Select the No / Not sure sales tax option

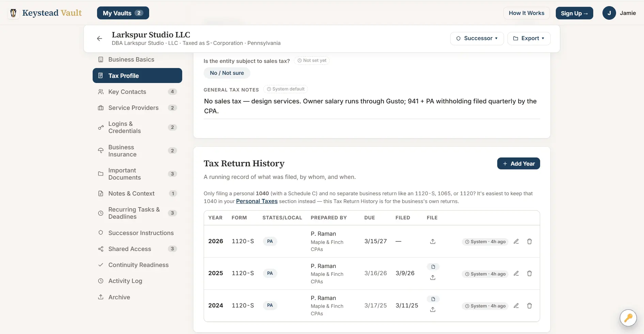click(x=227, y=73)
